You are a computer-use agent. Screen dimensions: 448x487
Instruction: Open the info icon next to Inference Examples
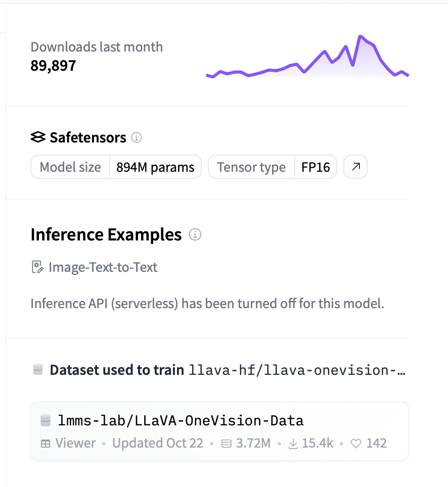tap(195, 234)
